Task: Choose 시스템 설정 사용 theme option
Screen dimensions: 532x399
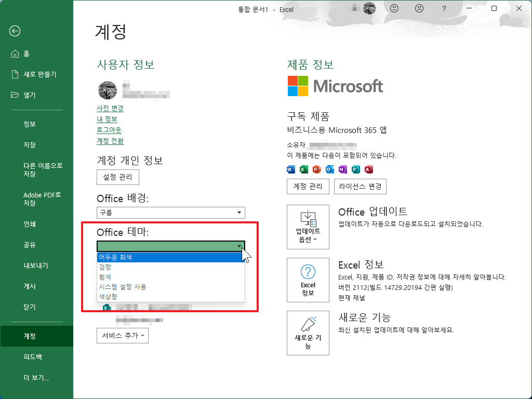Action: 170,287
